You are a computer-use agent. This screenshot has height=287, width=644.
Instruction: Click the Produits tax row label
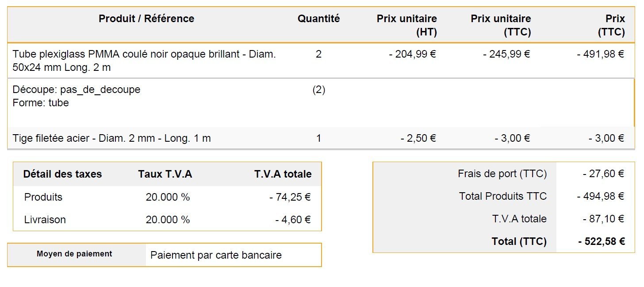coord(43,197)
